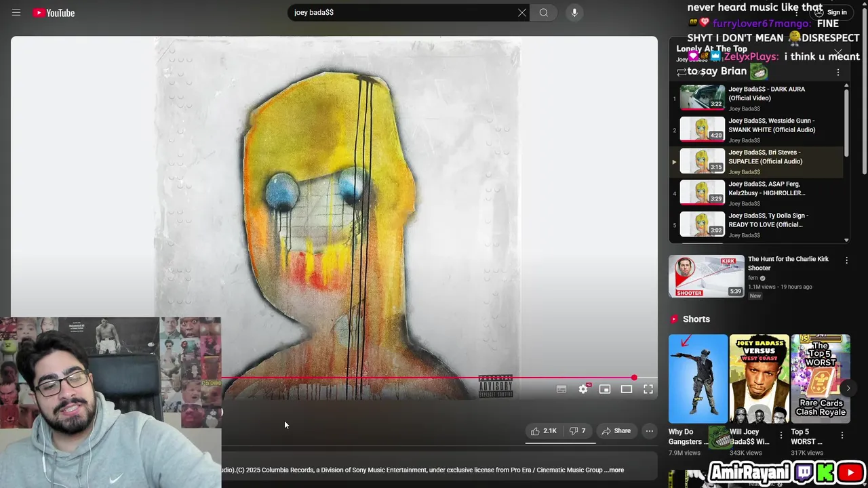
Task: Open the 'fern' channel link
Action: coord(753,278)
